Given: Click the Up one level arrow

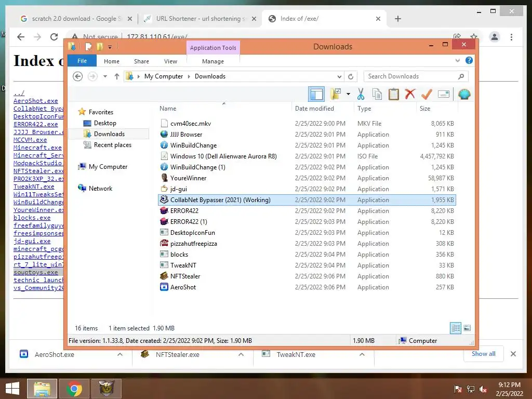Looking at the screenshot, I should pos(117,76).
